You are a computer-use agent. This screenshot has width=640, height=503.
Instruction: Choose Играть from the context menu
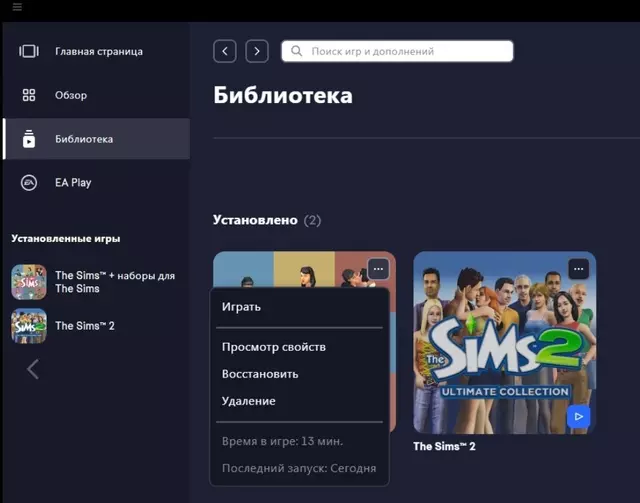[x=299, y=307]
